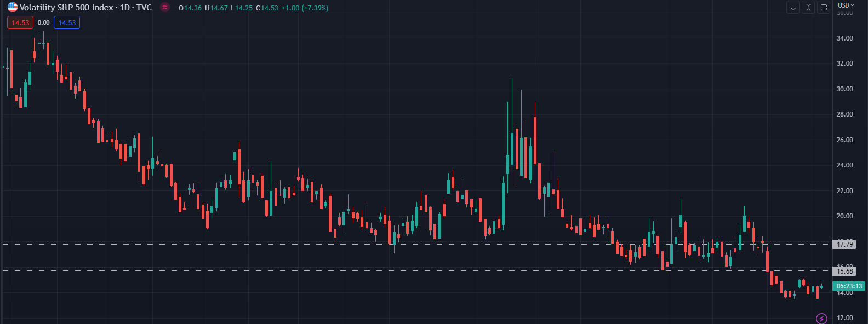Screen dimensions: 868x324
Task: Click the 12.00 price scale label
Action: click(844, 318)
